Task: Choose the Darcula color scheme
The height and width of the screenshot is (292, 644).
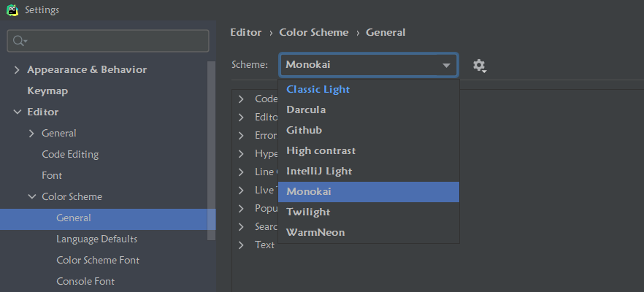Action: (306, 109)
